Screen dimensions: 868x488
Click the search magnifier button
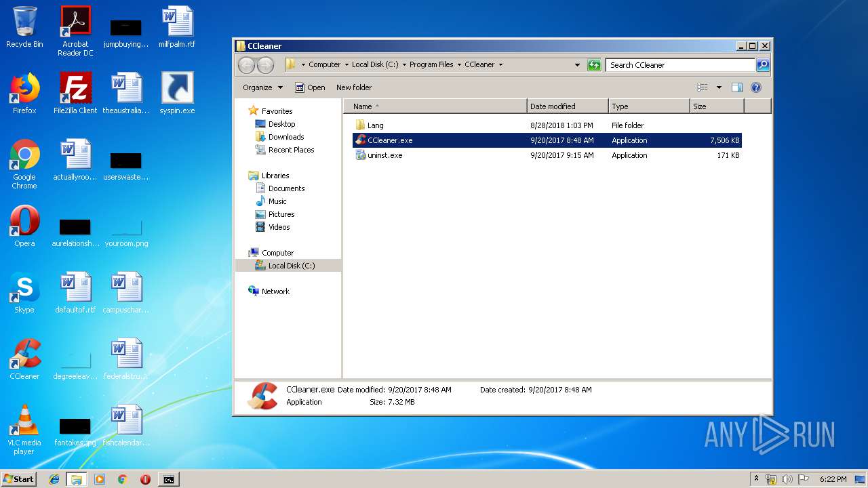coord(763,65)
